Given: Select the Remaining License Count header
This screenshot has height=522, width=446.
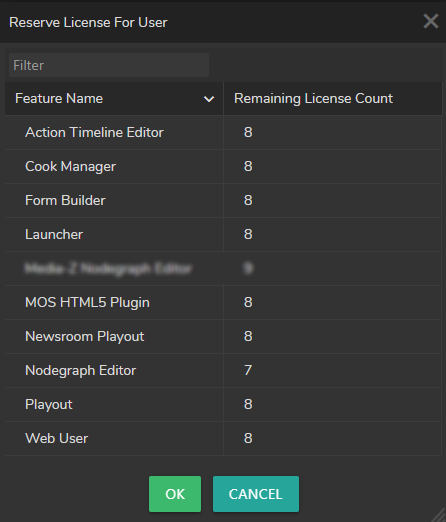Looking at the screenshot, I should coord(333,99).
